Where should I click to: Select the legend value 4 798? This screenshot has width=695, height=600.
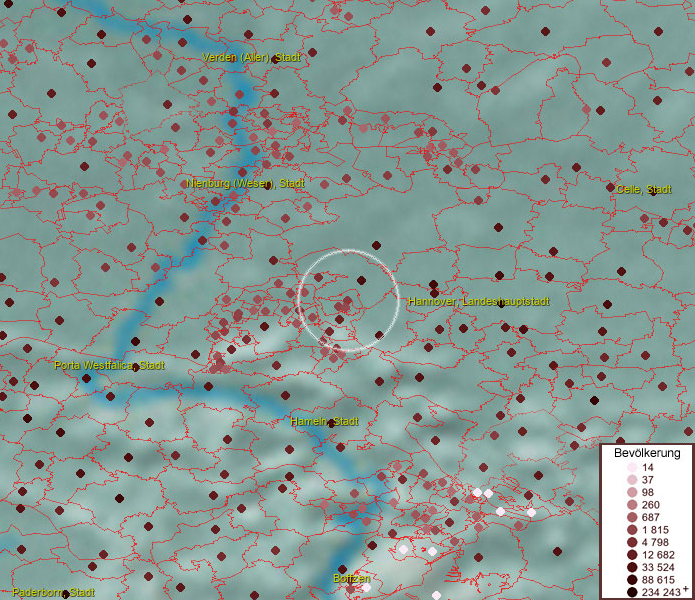click(655, 542)
